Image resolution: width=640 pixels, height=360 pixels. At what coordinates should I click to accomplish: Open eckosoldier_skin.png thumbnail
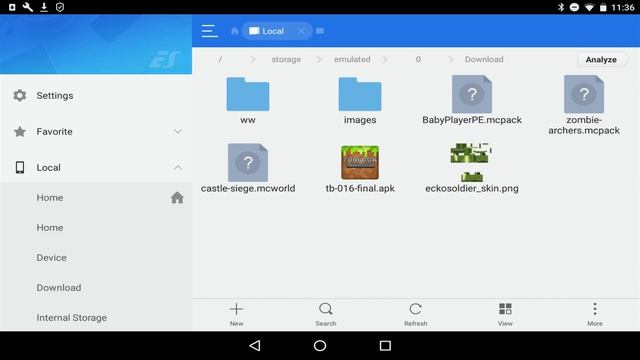472,162
